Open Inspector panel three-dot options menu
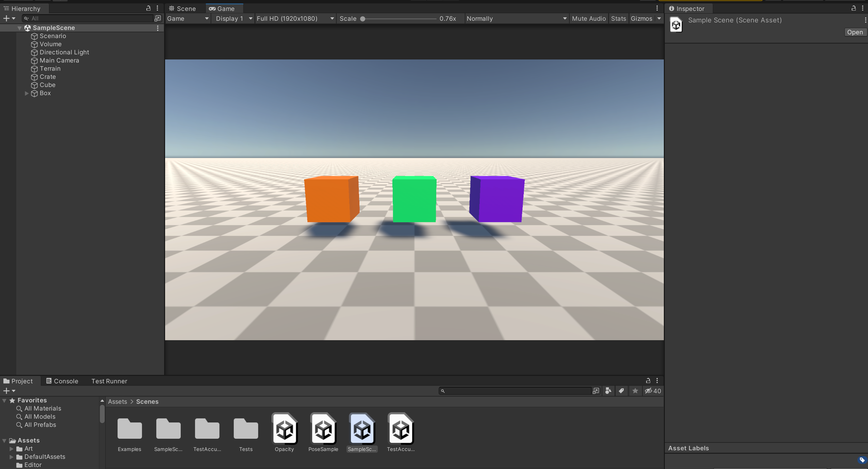868x469 pixels. [x=863, y=8]
